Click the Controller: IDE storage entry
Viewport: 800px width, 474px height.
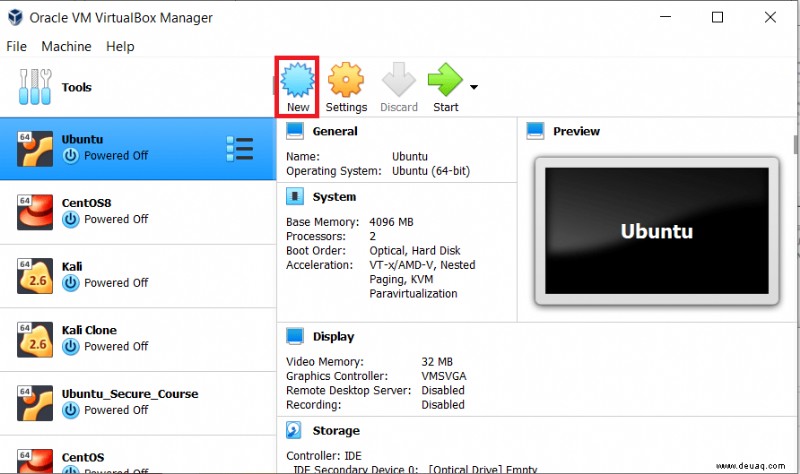(x=323, y=456)
